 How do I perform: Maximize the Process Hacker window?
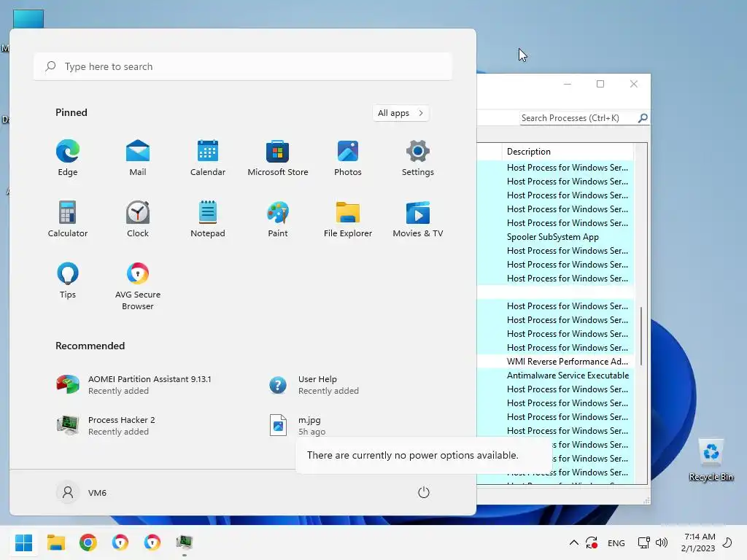600,84
